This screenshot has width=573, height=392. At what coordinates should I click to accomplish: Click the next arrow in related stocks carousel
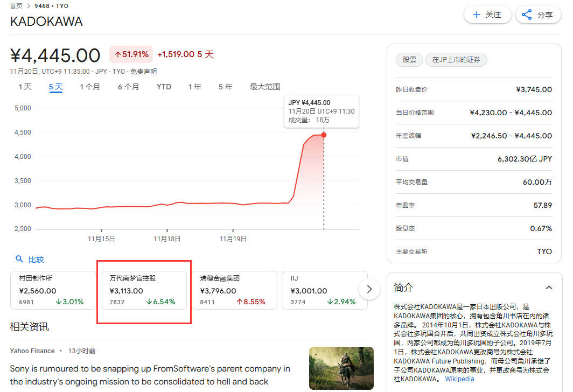[x=369, y=289]
